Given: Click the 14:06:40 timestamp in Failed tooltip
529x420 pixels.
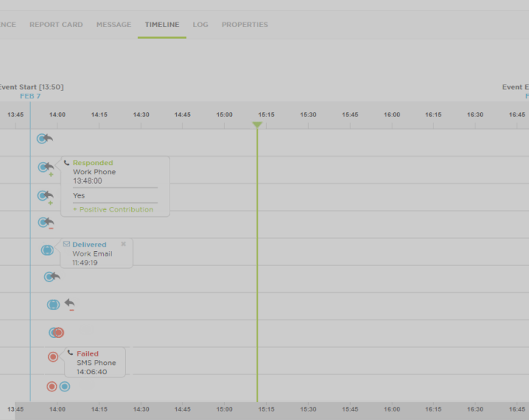Looking at the screenshot, I should pyautogui.click(x=92, y=372).
